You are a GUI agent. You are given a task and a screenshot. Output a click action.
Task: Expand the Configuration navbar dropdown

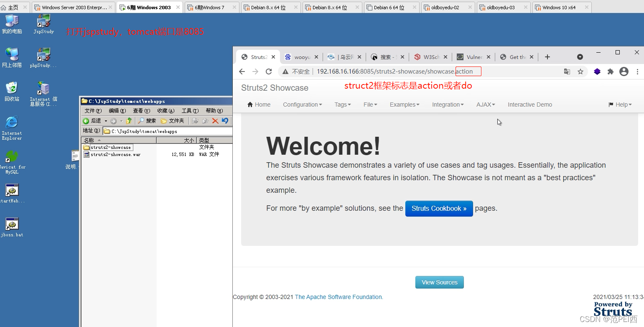click(303, 105)
